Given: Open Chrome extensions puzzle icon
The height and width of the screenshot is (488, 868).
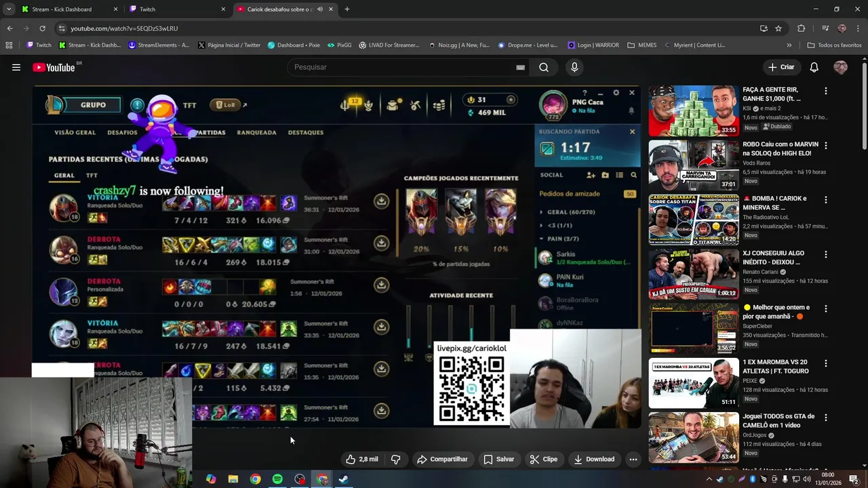Looking at the screenshot, I should coord(801,28).
